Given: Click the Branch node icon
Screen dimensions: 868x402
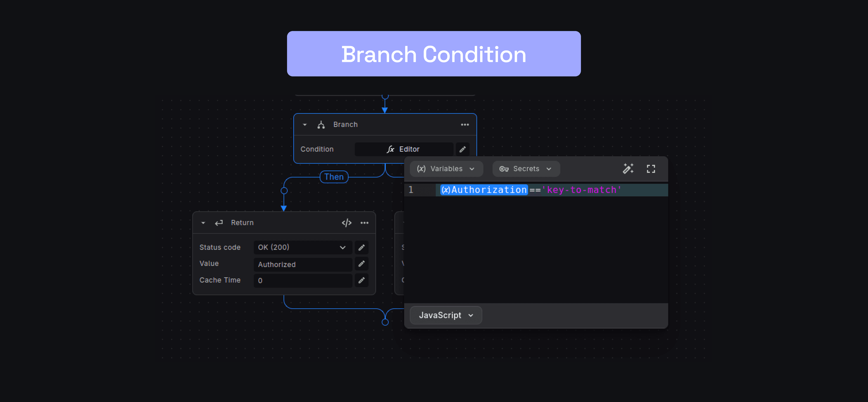Looking at the screenshot, I should coord(322,125).
